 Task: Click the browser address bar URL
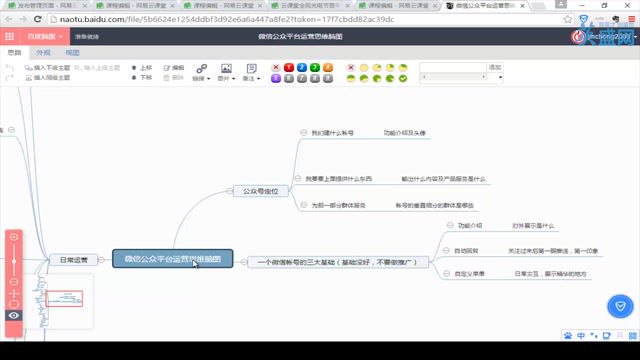[x=227, y=19]
